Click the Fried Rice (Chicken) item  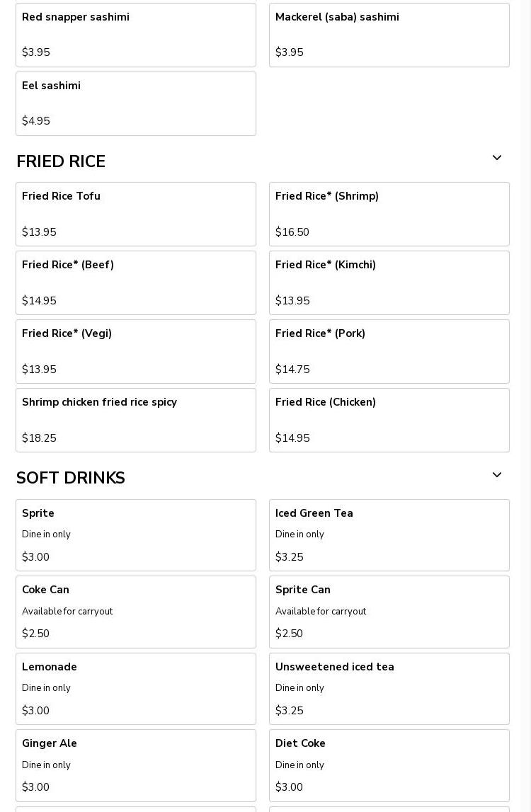389,420
